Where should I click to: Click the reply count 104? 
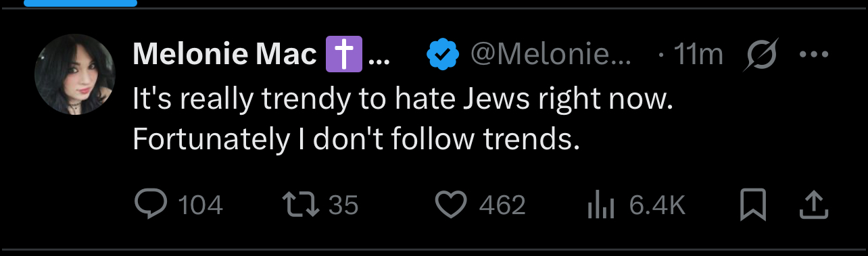[x=200, y=205]
